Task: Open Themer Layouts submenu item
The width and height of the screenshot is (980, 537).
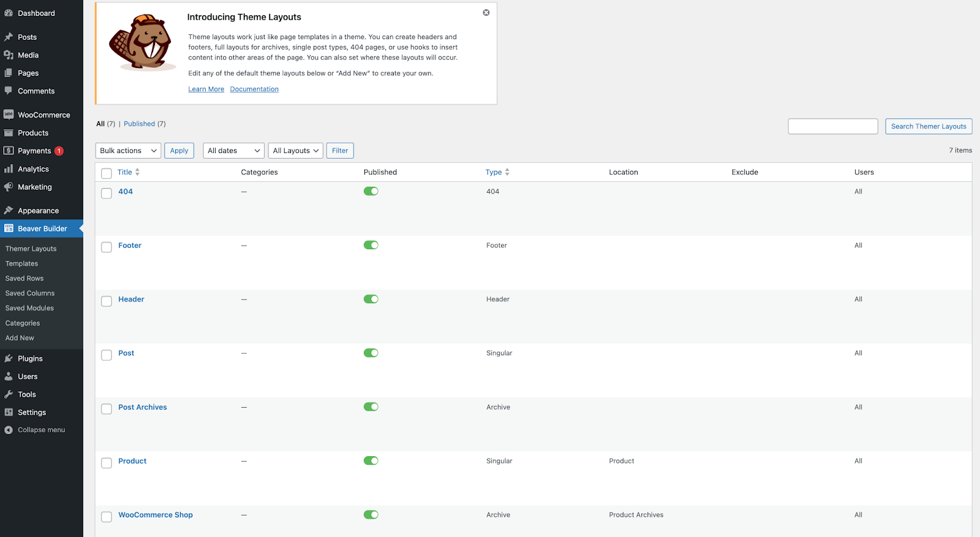Action: (x=31, y=249)
